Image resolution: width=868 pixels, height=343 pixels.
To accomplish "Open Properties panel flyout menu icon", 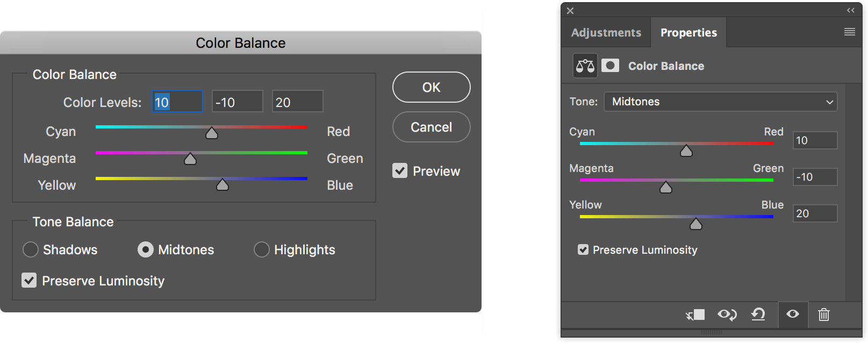I will tap(850, 32).
